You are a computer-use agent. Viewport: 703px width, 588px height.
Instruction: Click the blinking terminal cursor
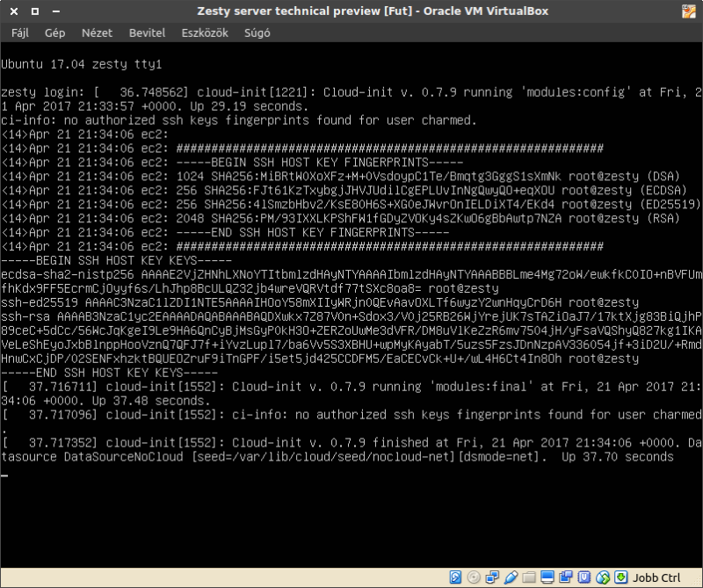pos(4,475)
